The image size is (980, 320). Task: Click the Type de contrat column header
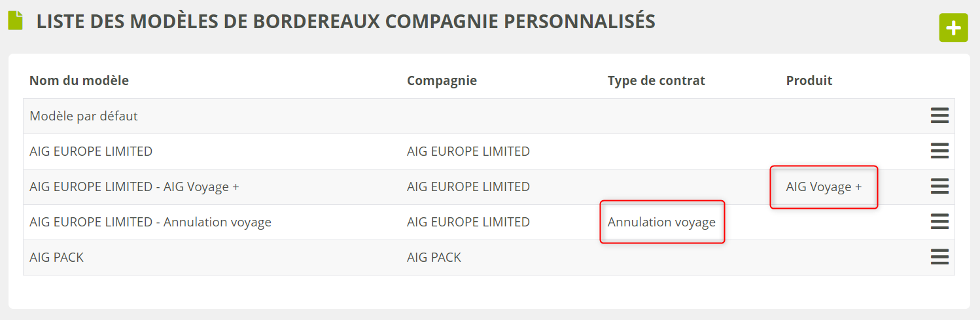656,80
